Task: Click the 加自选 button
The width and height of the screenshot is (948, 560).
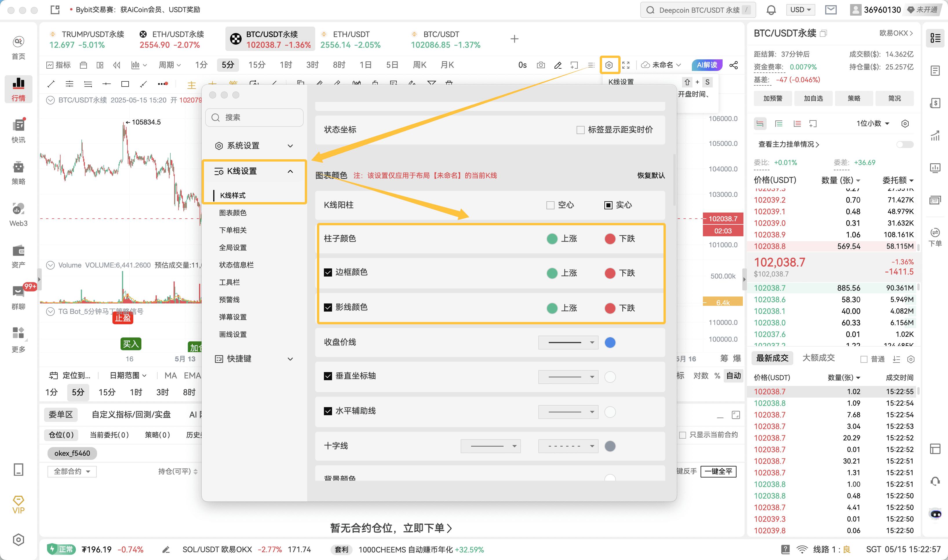Action: 813,98
